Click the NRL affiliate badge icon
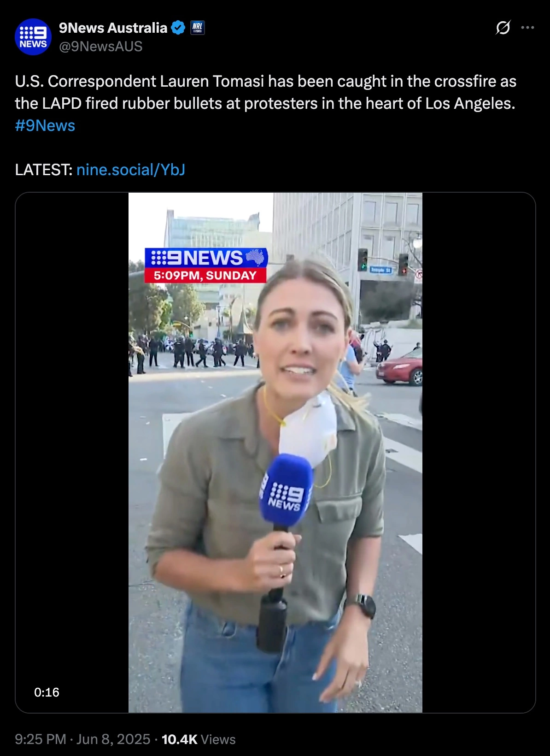Image resolution: width=550 pixels, height=756 pixels. 198,28
